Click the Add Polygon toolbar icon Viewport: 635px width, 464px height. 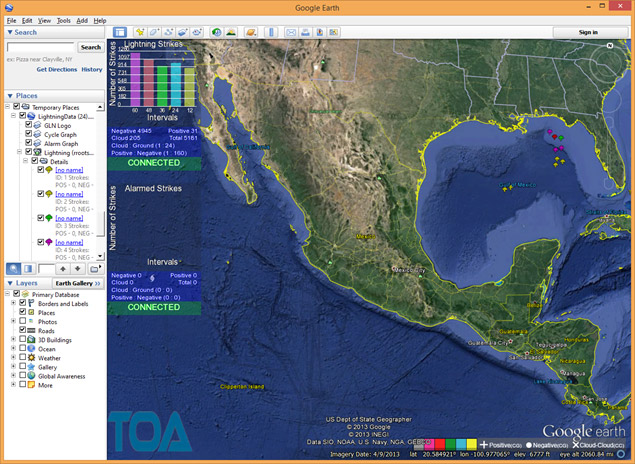tap(154, 32)
